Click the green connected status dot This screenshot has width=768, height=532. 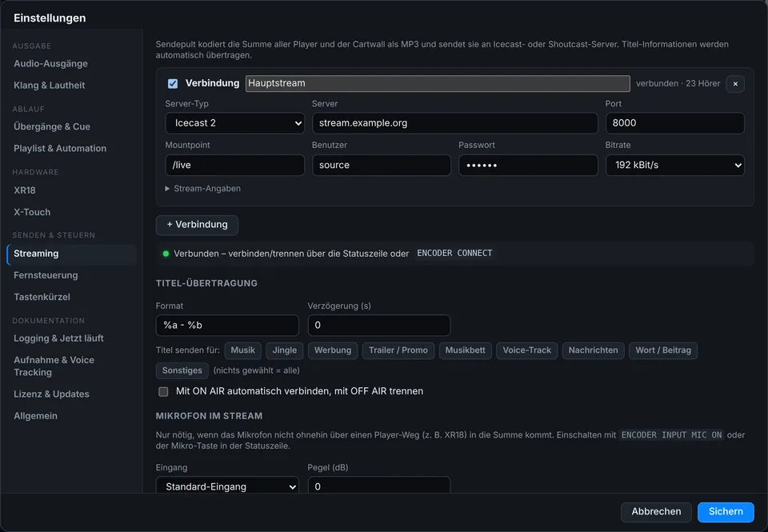(x=166, y=254)
